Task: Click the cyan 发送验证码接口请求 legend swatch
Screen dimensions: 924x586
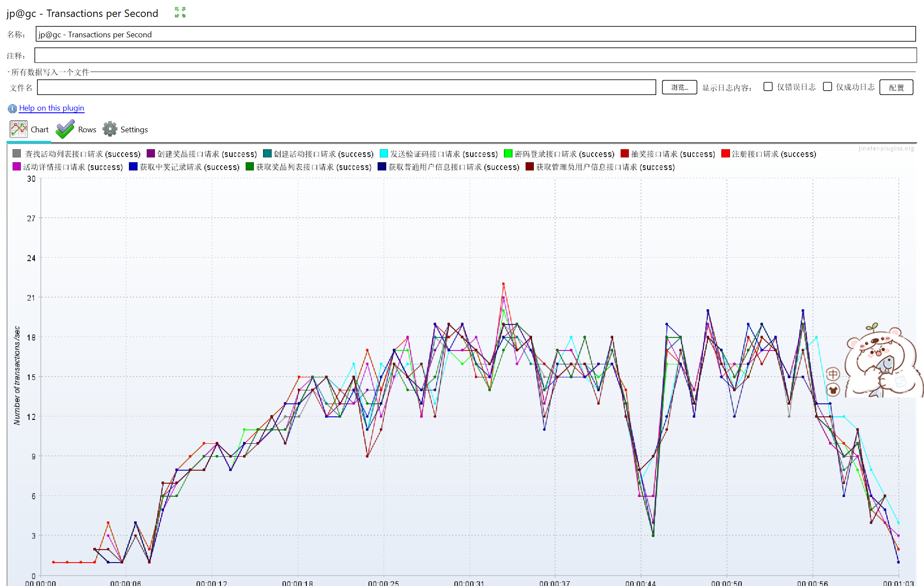Action: (384, 154)
